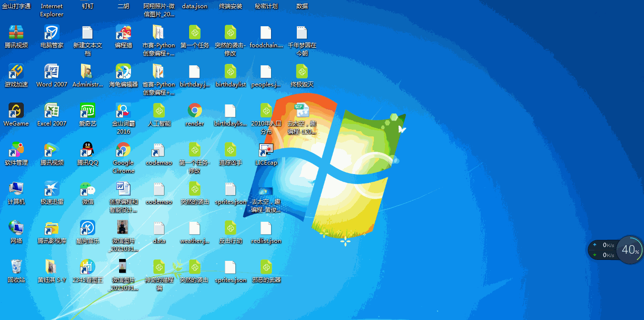
Task: Select the weather.j... file icon
Action: point(195,228)
